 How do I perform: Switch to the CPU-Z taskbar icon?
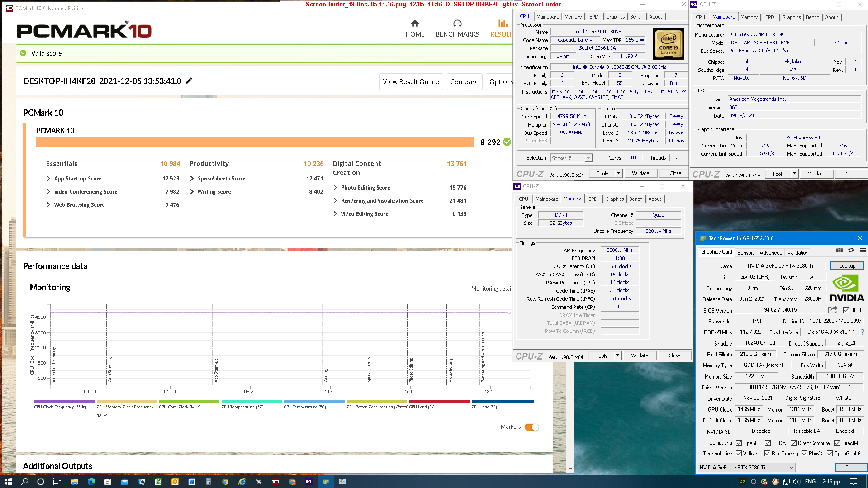click(309, 482)
